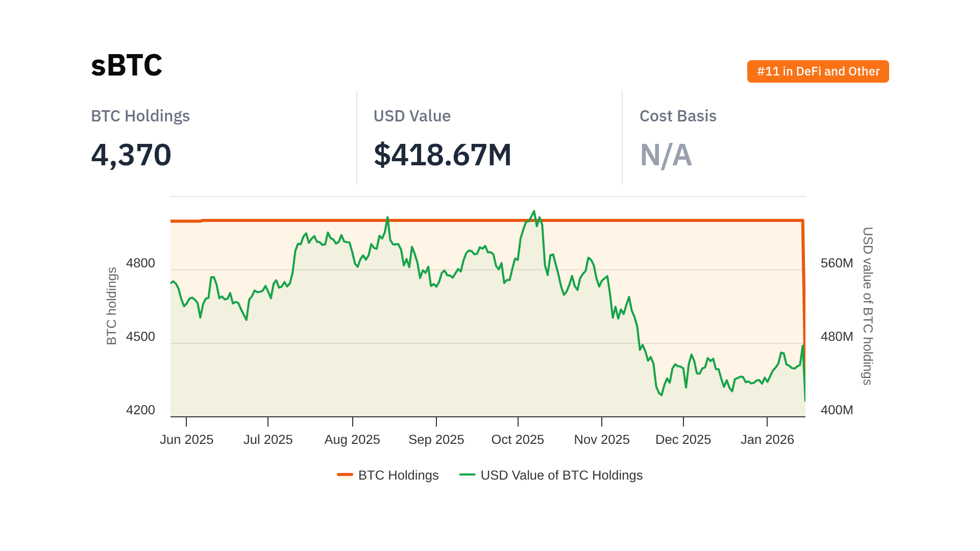Click the green USD Value legend line swatch
Viewport: 980px width, 551px height.
(467, 475)
